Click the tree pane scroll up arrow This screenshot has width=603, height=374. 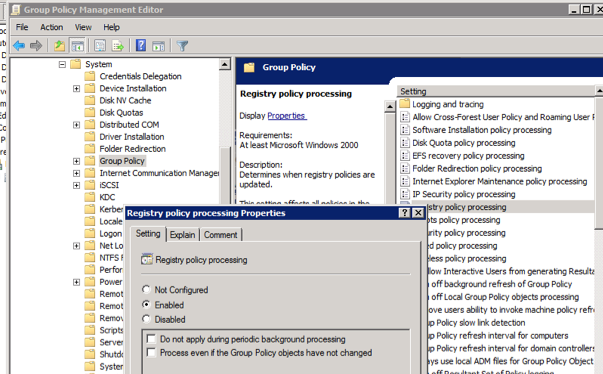[225, 64]
